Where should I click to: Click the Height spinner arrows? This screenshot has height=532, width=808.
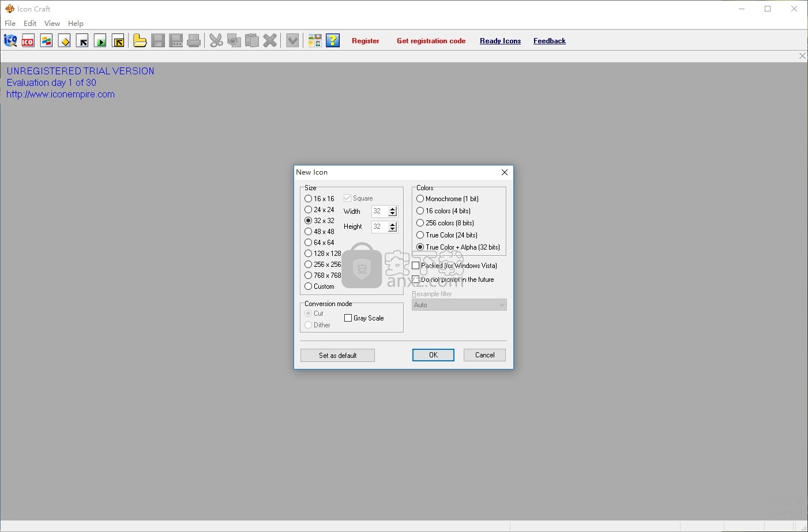(x=393, y=227)
